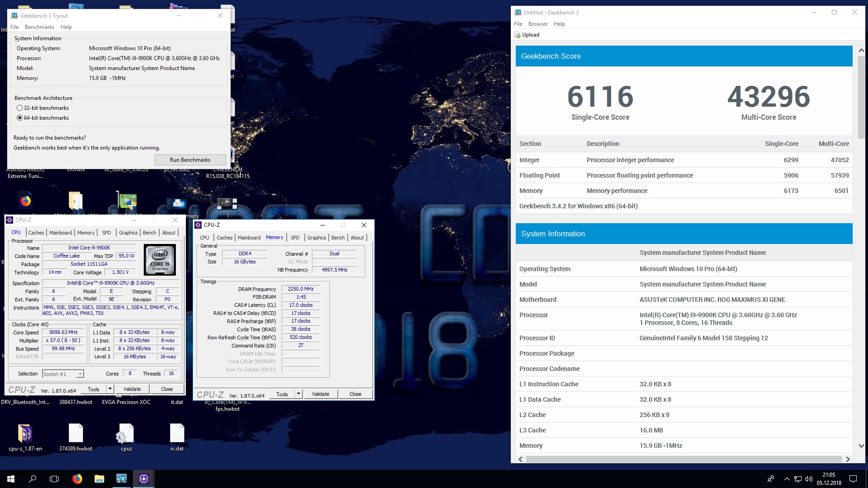Click the Motherboard value ROG MAXIMUS XI GENE
The width and height of the screenshot is (868, 488).
point(712,300)
